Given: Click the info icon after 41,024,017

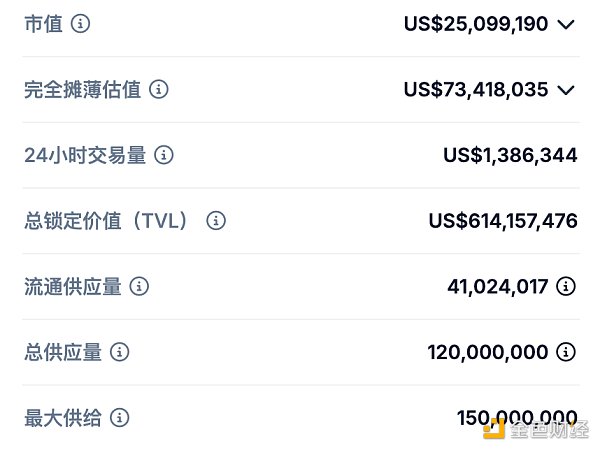Looking at the screenshot, I should 566,287.
